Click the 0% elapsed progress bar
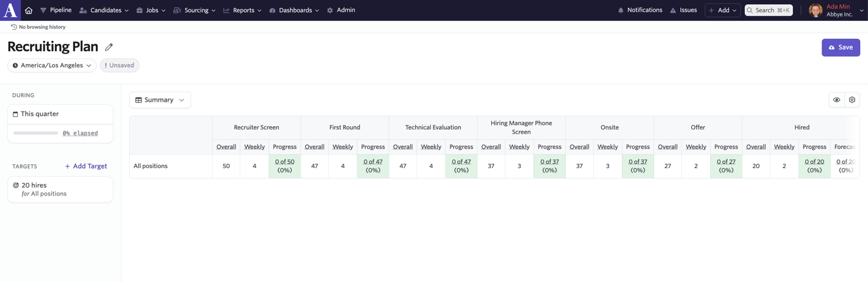Viewport: 868px width, 282px height. pyautogui.click(x=35, y=133)
